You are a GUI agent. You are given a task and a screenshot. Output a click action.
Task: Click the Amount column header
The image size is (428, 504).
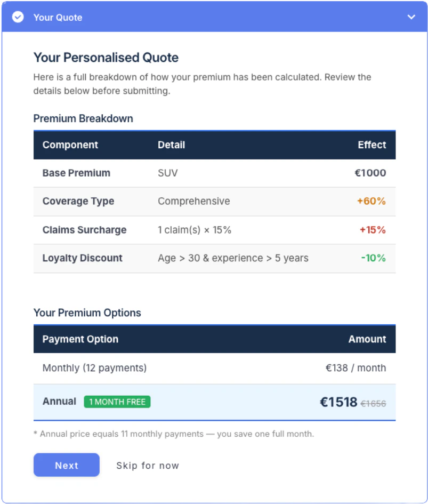click(x=367, y=339)
